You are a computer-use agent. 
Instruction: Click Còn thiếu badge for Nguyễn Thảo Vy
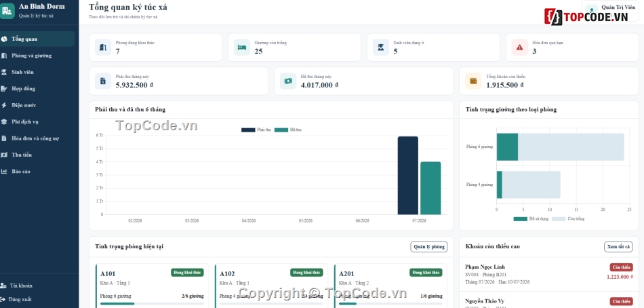[x=621, y=301]
